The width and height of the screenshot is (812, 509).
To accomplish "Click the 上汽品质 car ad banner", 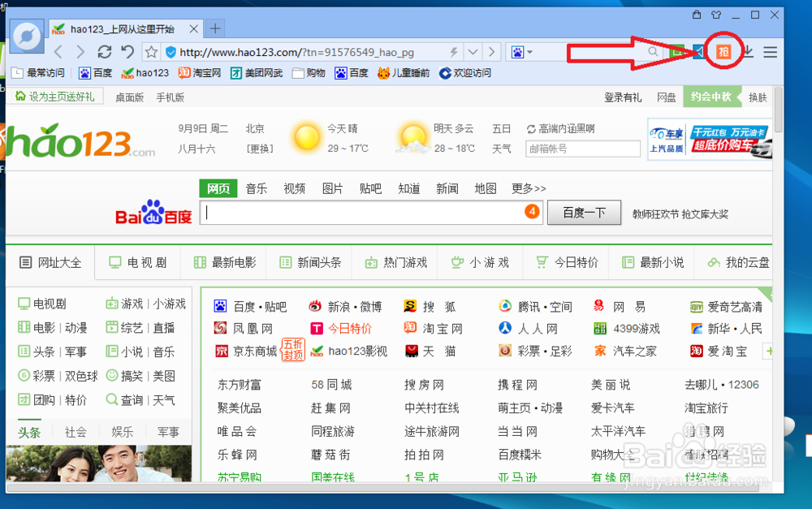I will 710,140.
